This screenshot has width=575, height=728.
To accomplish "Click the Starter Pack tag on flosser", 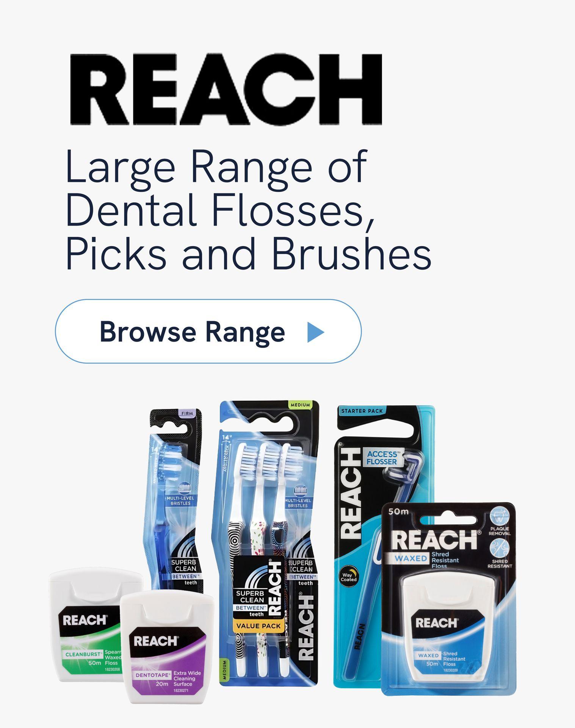I will [362, 411].
